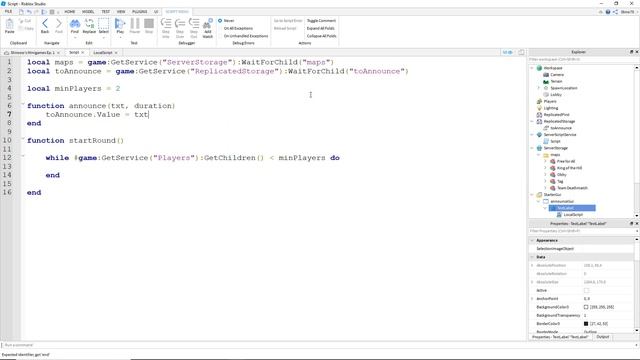Image resolution: width=640 pixels, height=360 pixels.
Task: Select the Players service in Explorer
Action: [x=546, y=101]
